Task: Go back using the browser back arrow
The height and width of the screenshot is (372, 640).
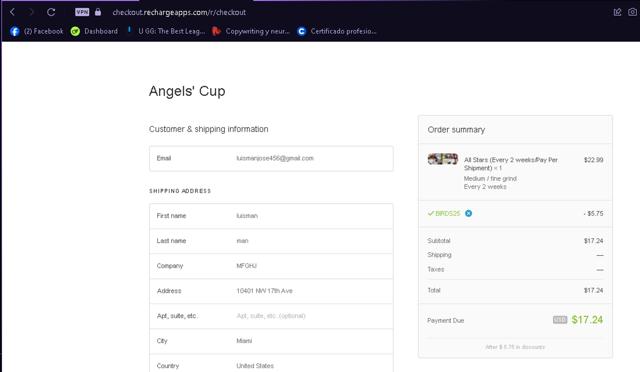Action: coord(12,12)
